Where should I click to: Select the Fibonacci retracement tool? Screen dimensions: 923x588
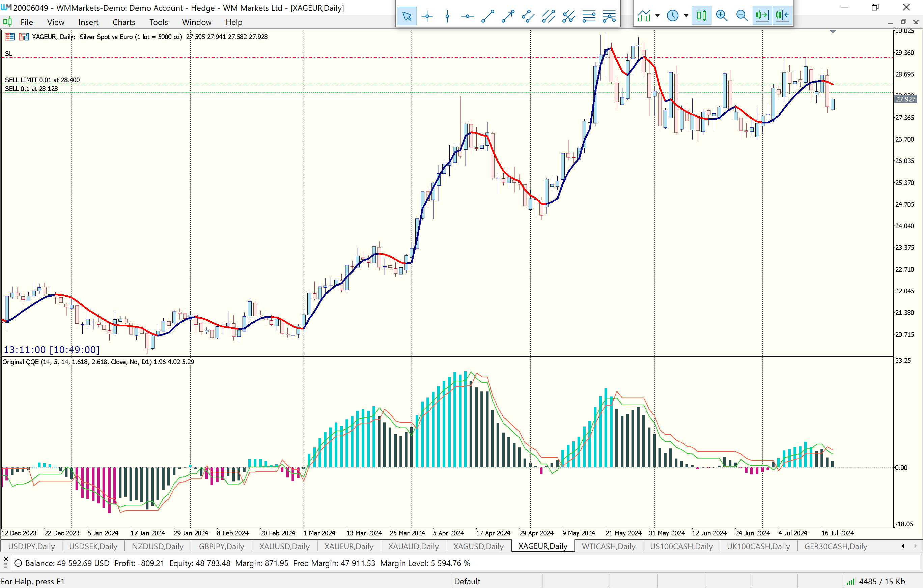coord(589,16)
